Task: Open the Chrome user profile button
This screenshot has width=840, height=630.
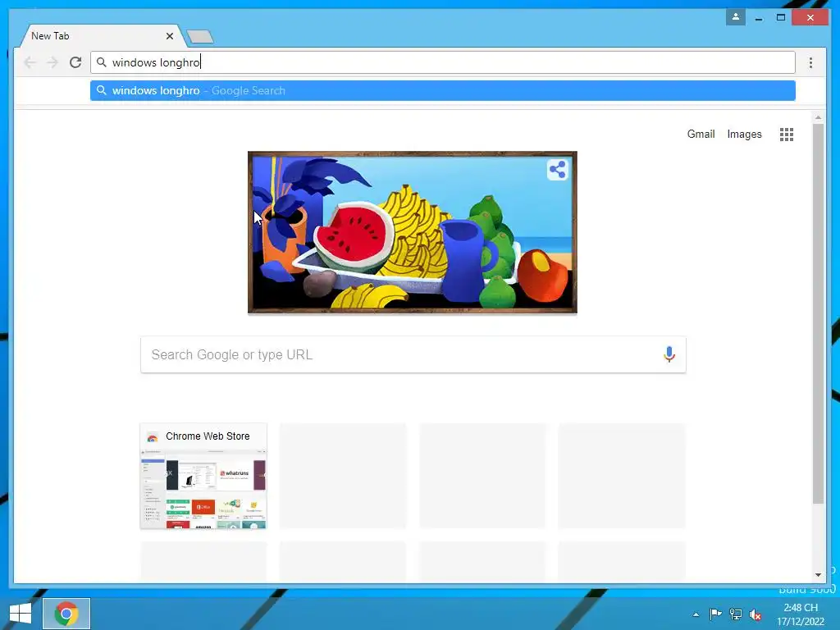Action: (x=736, y=17)
